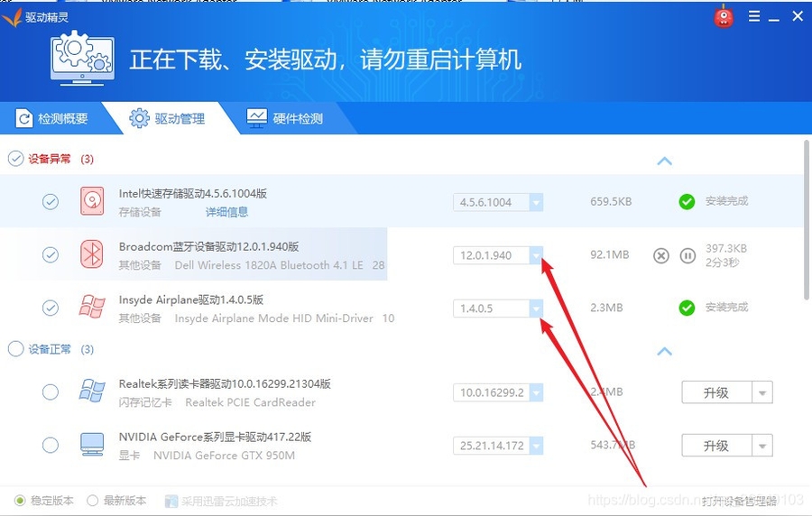812x516 pixels.
Task: Click the red robot mascot icon
Action: (724, 17)
